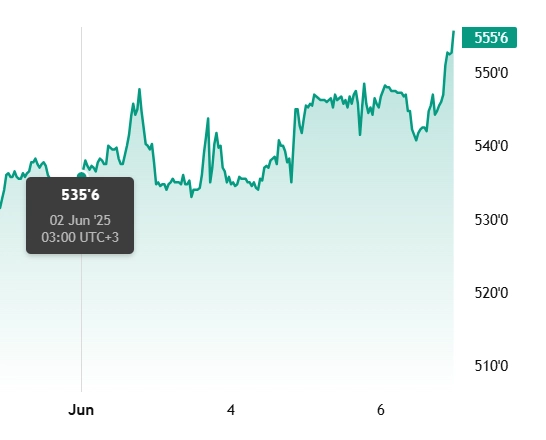
Task: Click the 4 date label on time axis
Action: point(231,410)
